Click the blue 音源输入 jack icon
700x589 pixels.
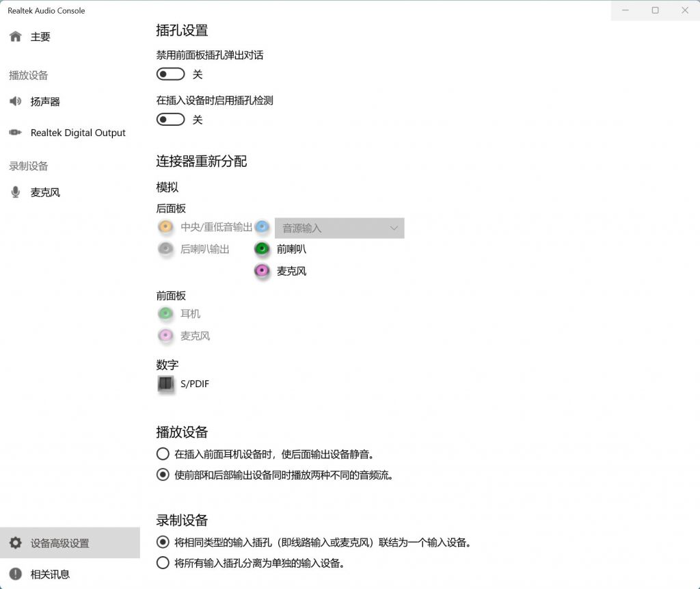[x=262, y=226]
